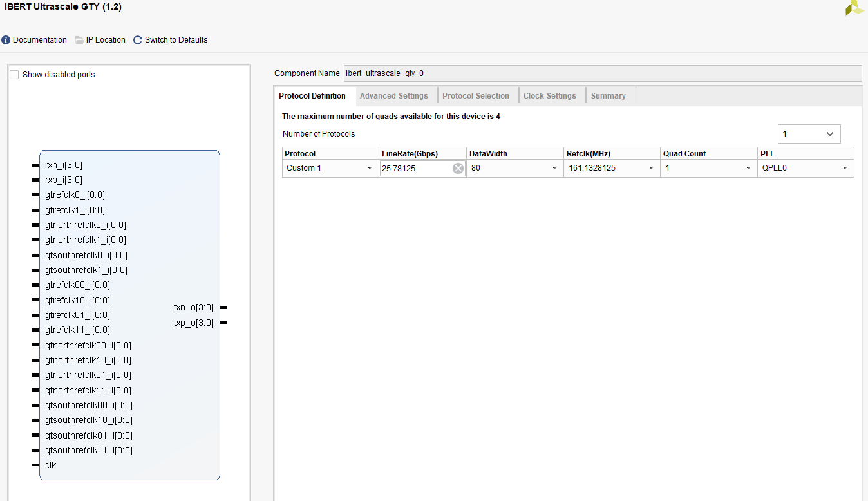Select the gtrefclk10_i[0:0] port

click(x=77, y=301)
